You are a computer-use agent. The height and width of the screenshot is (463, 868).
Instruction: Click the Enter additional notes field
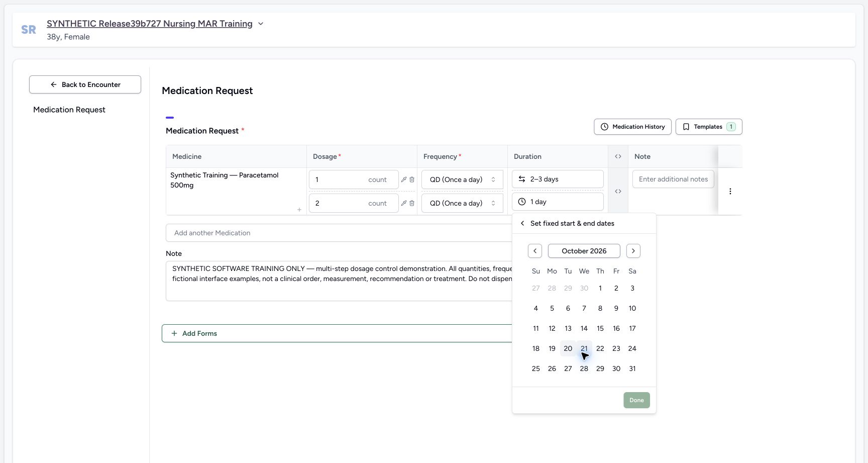(673, 179)
